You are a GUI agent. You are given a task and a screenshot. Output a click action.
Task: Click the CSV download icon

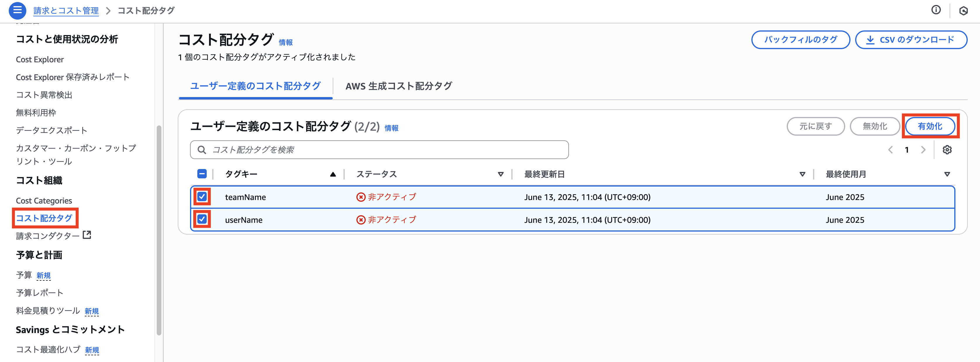coord(871,39)
